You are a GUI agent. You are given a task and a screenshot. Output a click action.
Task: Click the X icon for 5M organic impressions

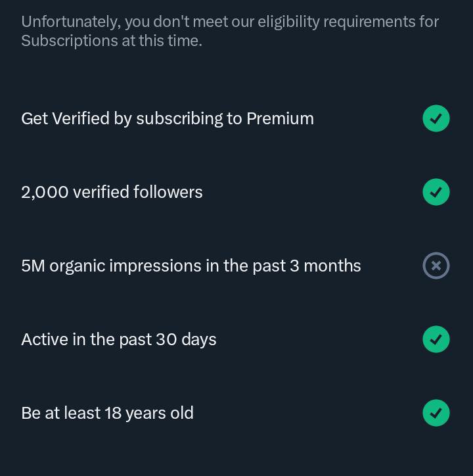click(x=436, y=266)
